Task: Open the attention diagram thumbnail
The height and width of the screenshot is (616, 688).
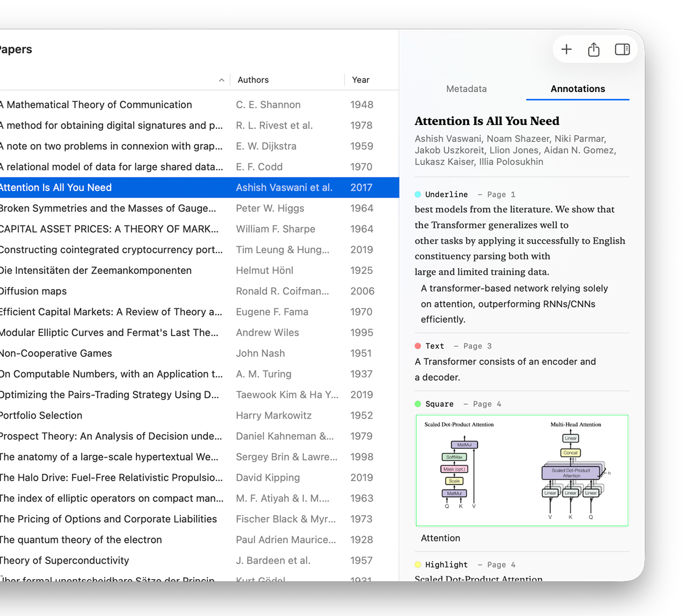Action: click(522, 470)
